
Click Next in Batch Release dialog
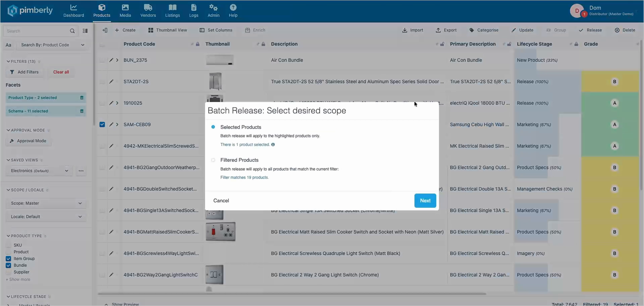tap(425, 201)
